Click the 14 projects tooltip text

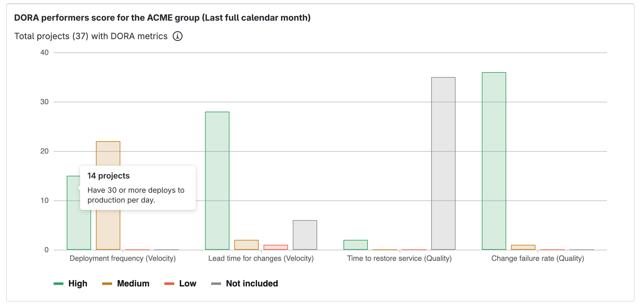point(109,176)
